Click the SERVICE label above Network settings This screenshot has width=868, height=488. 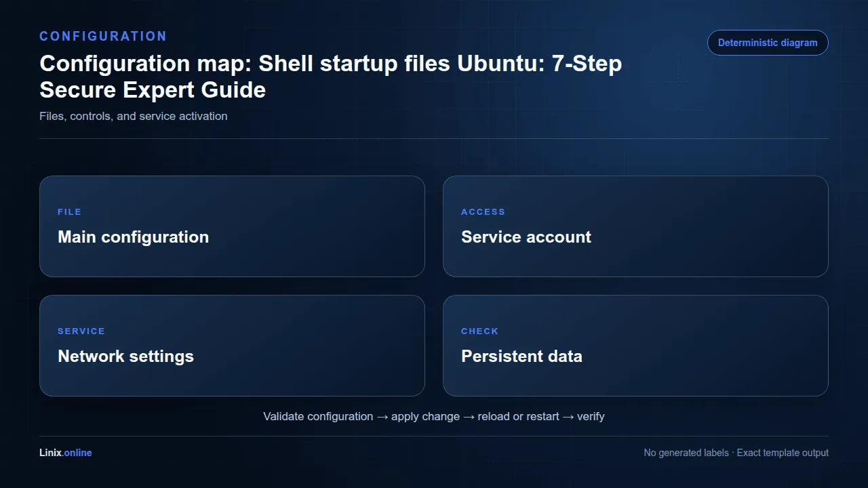pyautogui.click(x=81, y=331)
